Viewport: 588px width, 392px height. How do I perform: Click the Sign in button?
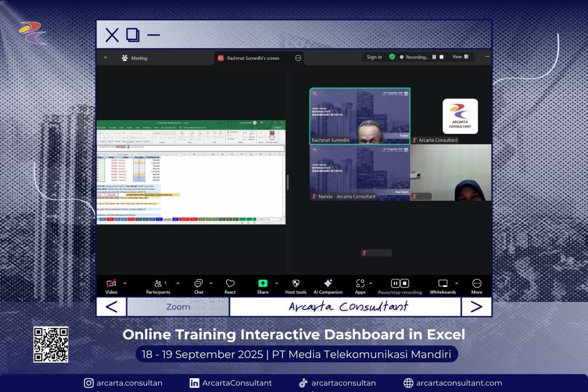pos(374,57)
